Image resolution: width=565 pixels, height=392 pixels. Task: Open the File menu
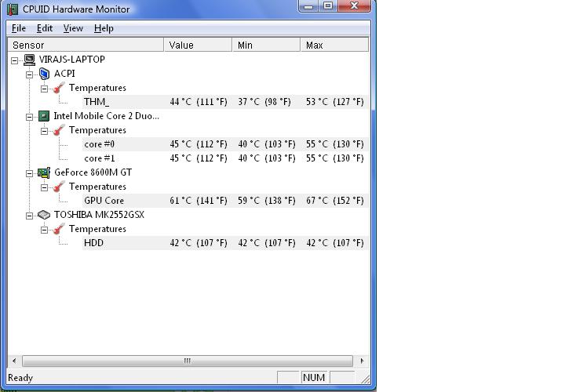pos(19,28)
